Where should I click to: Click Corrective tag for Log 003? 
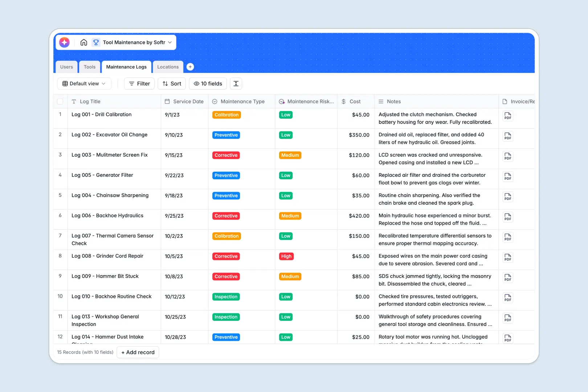point(226,155)
